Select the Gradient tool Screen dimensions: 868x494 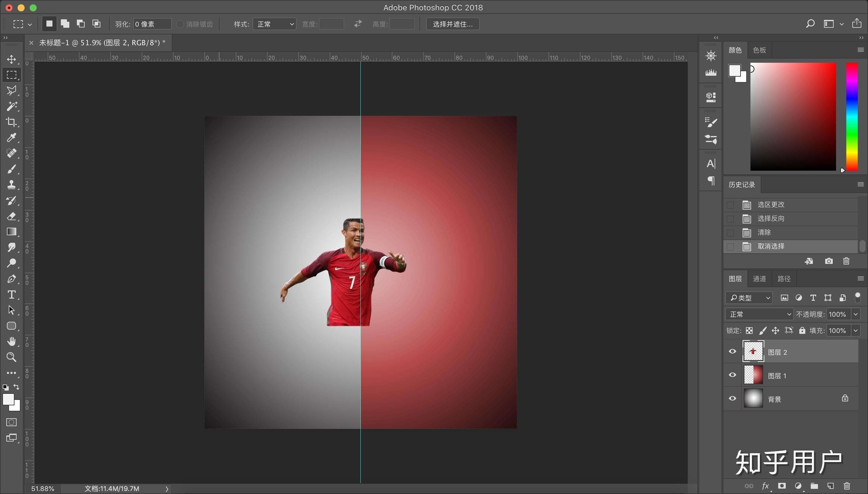coord(11,232)
